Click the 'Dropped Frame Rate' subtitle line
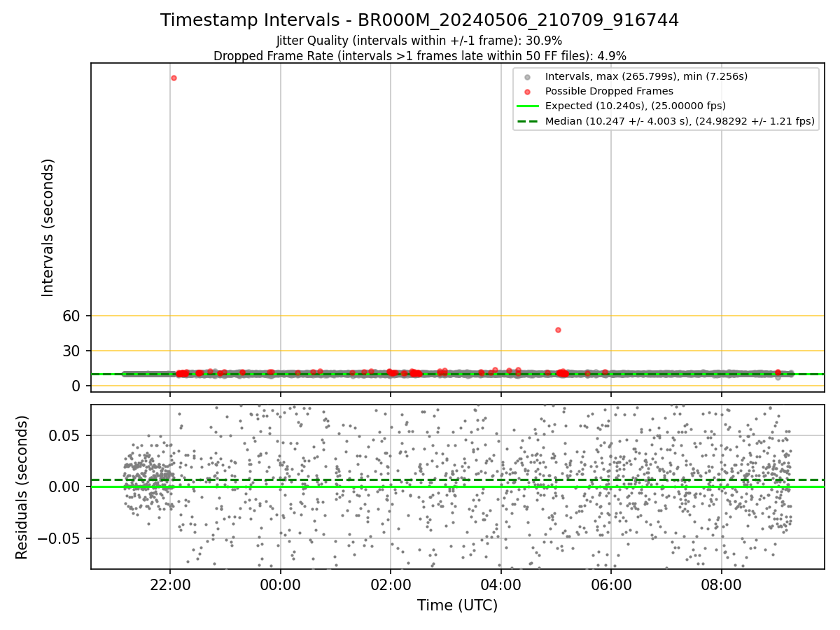This screenshot has width=840, height=630. pos(419,56)
